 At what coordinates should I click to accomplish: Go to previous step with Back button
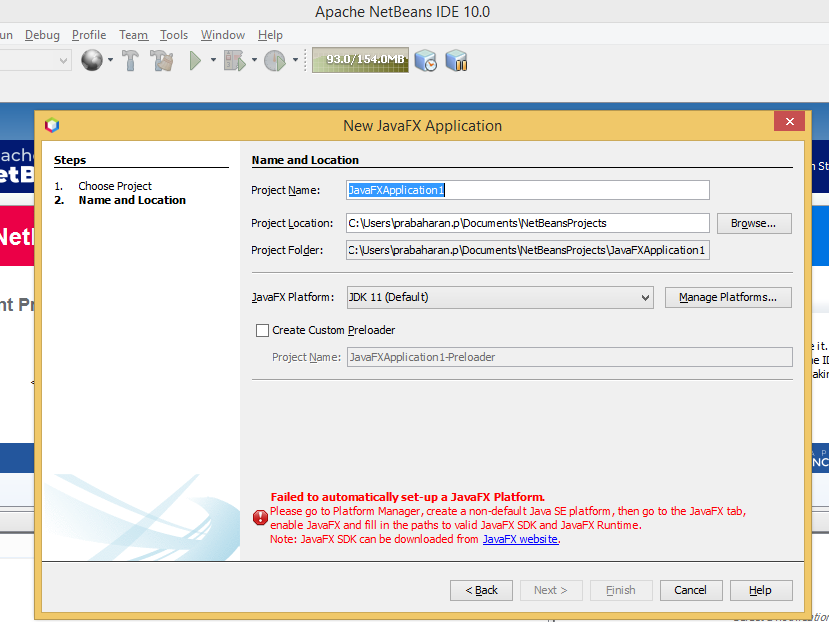481,590
